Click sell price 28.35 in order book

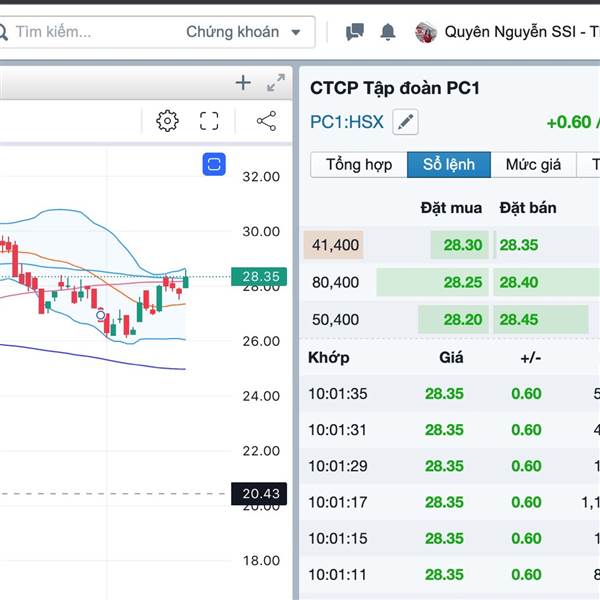coord(518,245)
